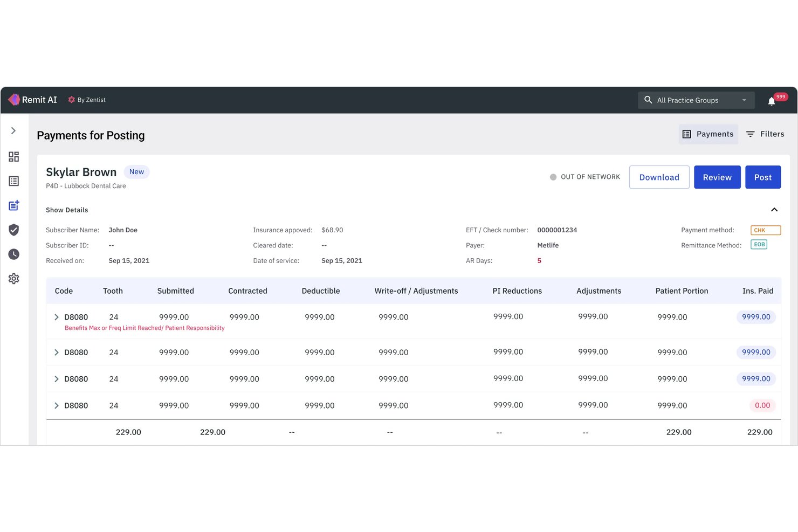
Task: Click the Payments for Posting heading
Action: pyautogui.click(x=91, y=135)
